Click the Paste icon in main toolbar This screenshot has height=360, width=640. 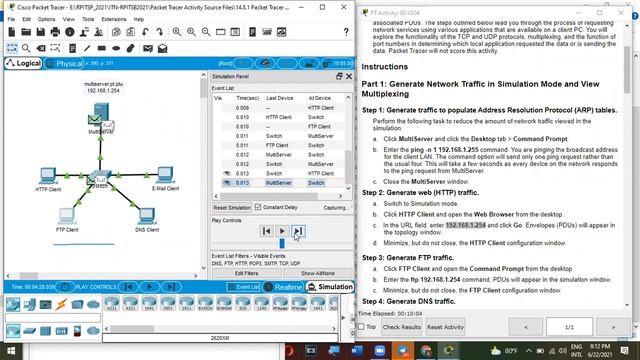(131, 32)
